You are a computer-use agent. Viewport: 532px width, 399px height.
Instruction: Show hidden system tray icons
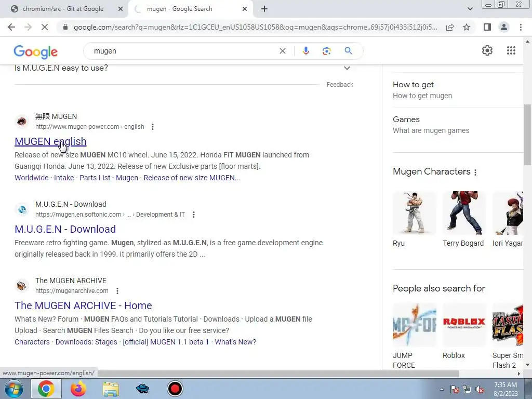(x=442, y=390)
